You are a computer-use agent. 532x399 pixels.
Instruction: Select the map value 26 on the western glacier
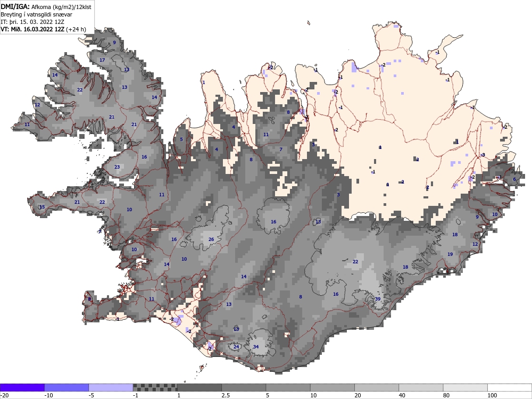pyautogui.click(x=211, y=239)
